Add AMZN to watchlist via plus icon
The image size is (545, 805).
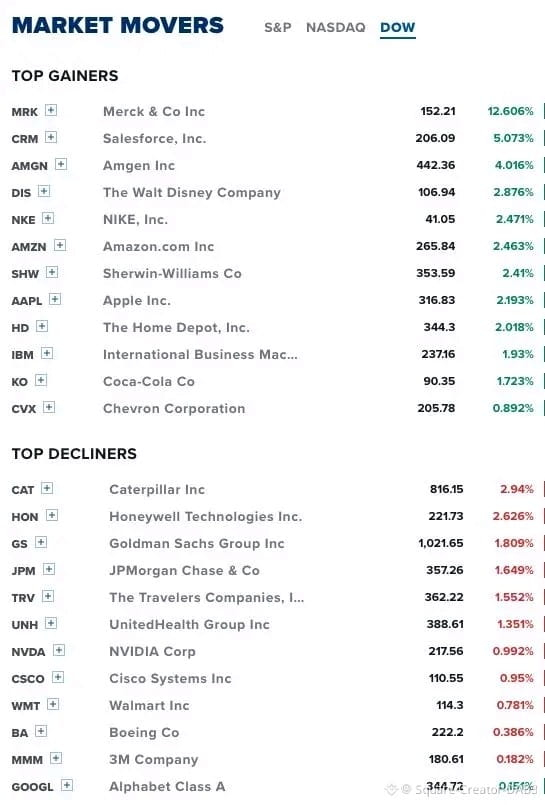pyautogui.click(x=60, y=245)
